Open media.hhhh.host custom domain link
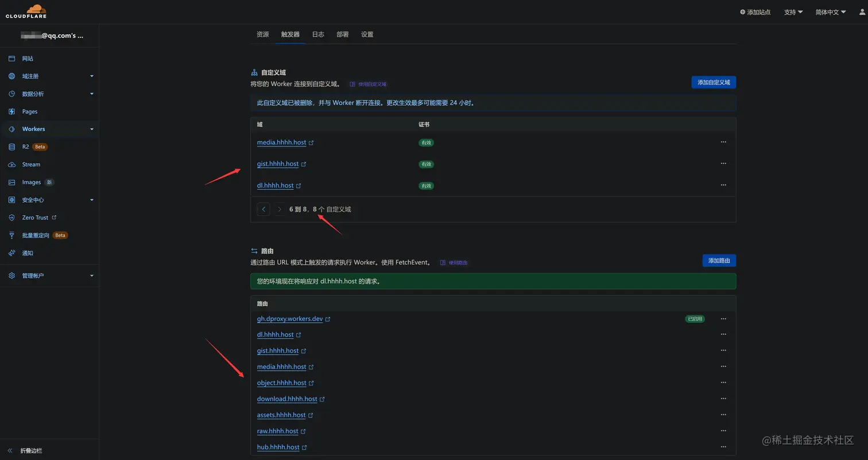Screen dimensions: 868x460 coord(285,142)
